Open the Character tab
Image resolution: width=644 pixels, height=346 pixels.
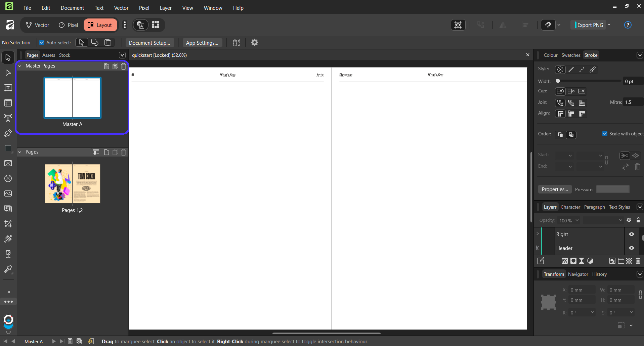(570, 207)
